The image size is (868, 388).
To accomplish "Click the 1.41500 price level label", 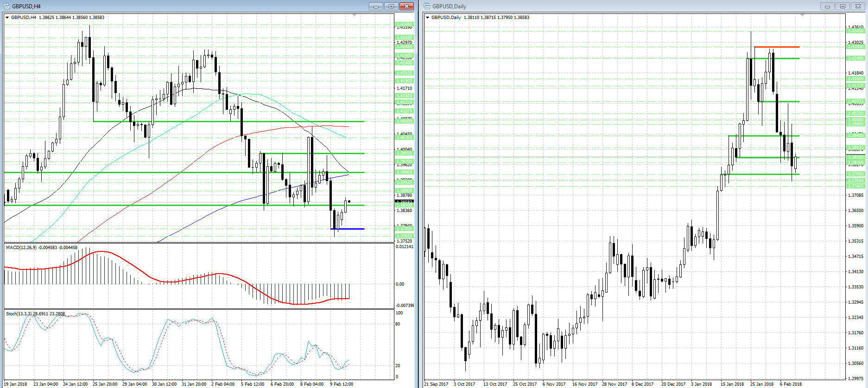I will click(x=404, y=96).
